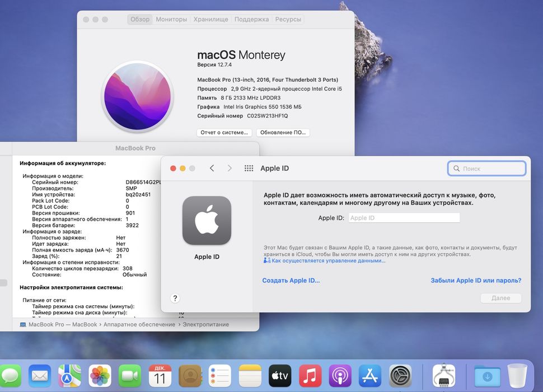Image resolution: width=543 pixels, height=392 pixels.
Task: Click Забыли Apple ID или пароль link
Action: 476,281
